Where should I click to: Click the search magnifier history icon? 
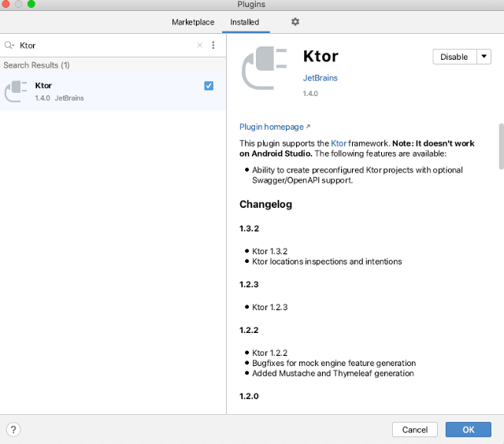point(9,46)
